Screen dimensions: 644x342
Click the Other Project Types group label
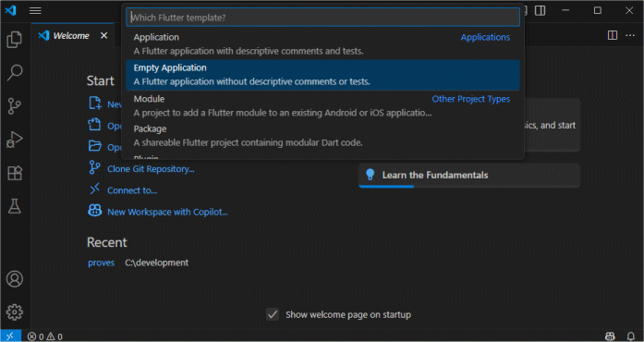470,99
